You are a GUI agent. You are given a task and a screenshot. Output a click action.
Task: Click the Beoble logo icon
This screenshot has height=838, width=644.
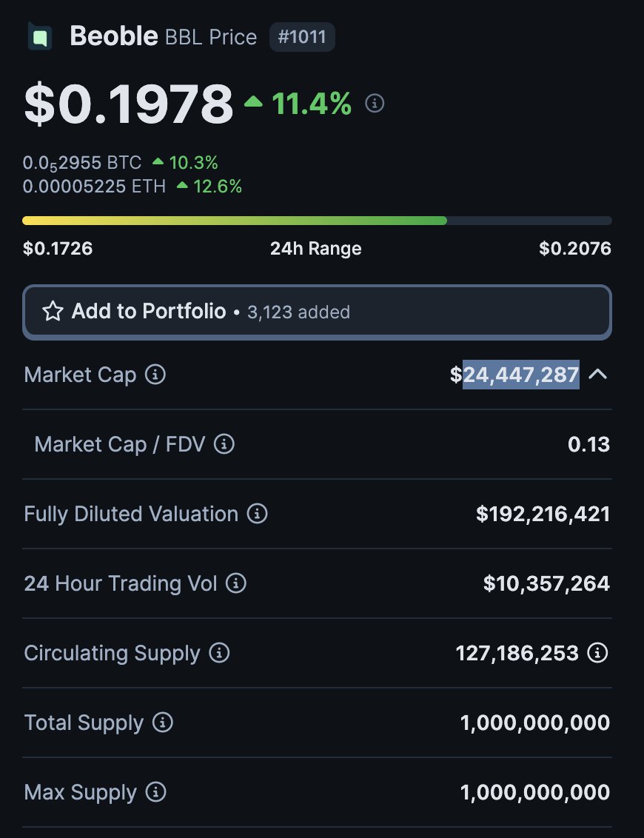pos(39,36)
